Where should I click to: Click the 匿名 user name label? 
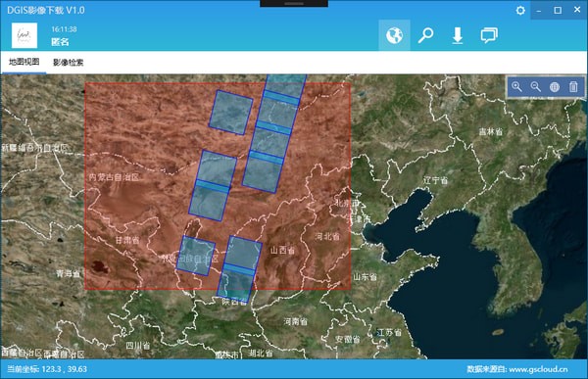(60, 41)
